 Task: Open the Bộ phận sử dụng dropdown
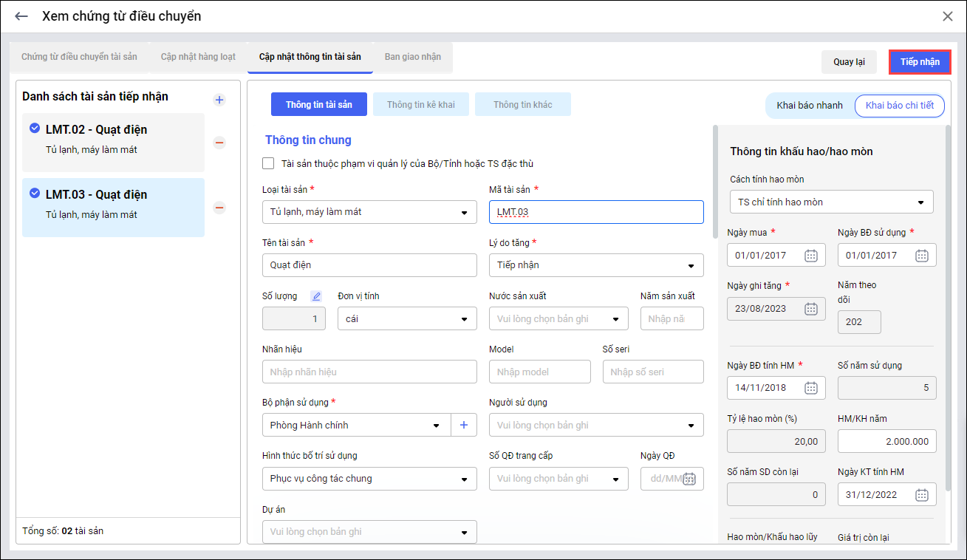tap(356, 425)
